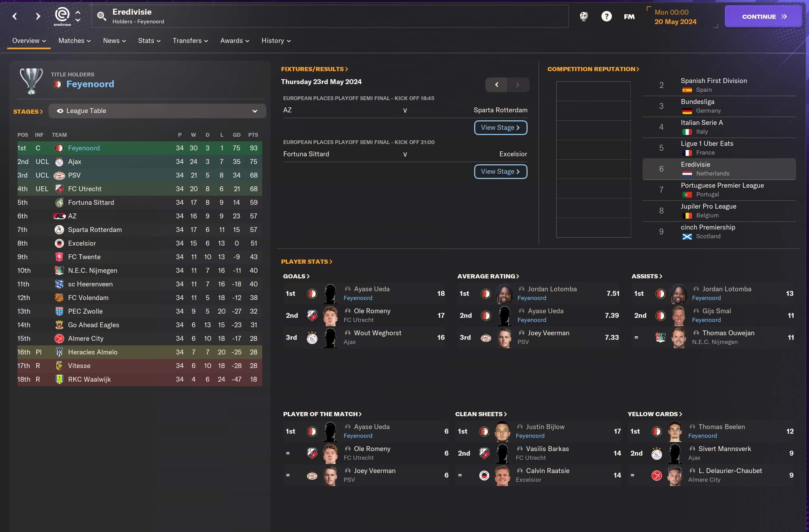Click the title holders trophy icon
The image size is (809, 532).
click(31, 81)
